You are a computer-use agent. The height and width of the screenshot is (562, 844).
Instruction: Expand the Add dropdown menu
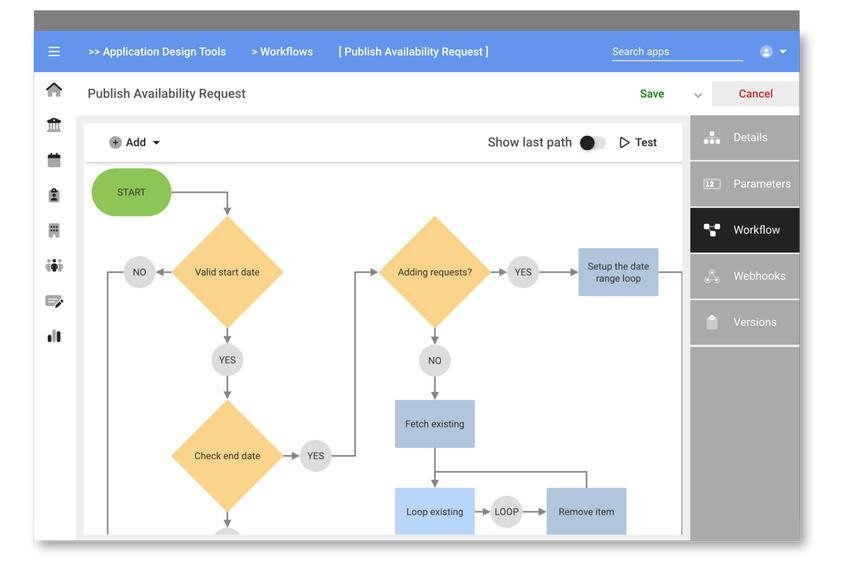click(135, 143)
